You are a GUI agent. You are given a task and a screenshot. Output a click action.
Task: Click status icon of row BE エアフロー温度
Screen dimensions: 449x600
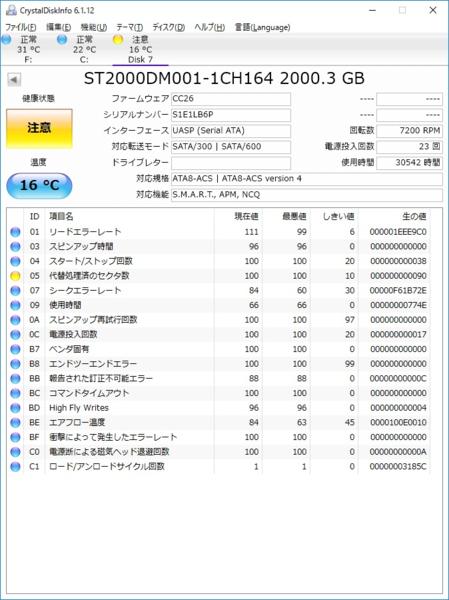click(15, 422)
